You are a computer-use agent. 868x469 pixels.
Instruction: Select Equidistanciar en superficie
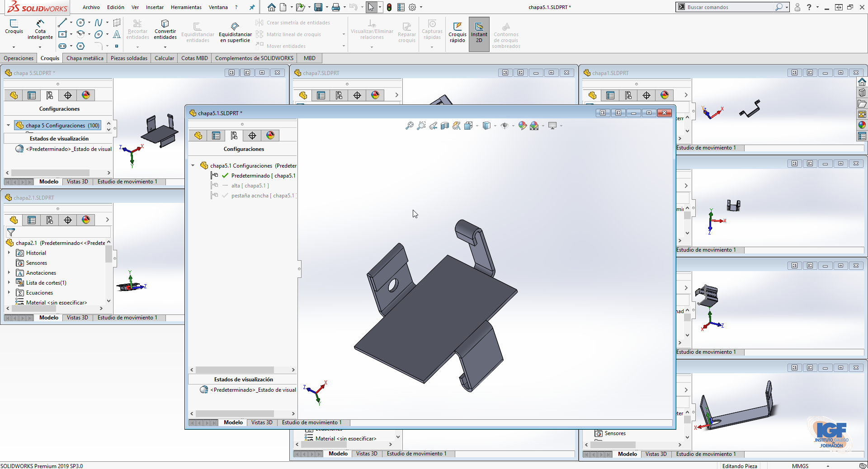(235, 32)
